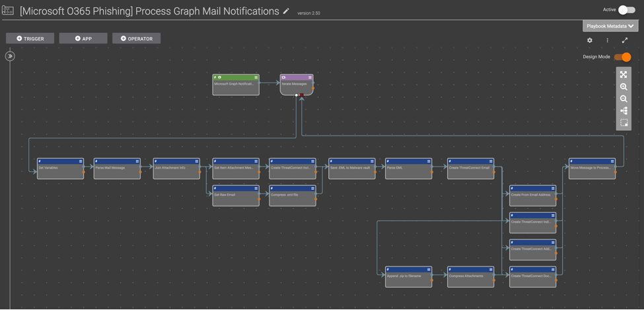The width and height of the screenshot is (644, 310).
Task: Activate the dashed box selection tool
Action: coord(624,122)
